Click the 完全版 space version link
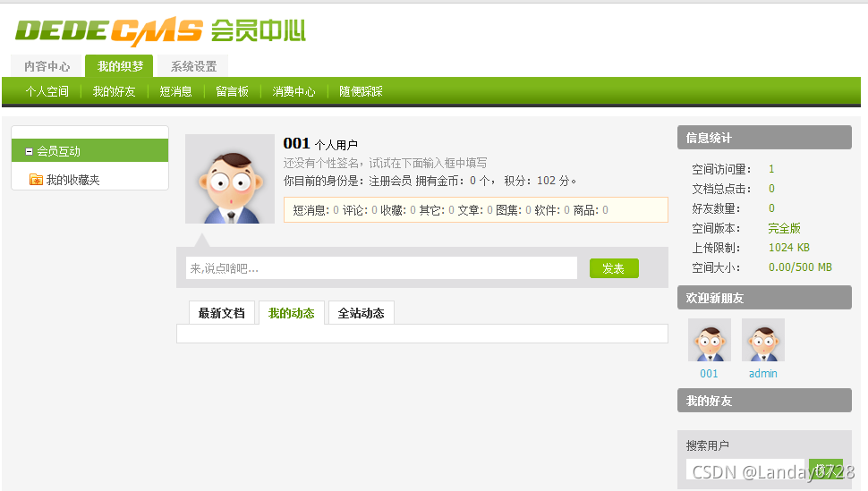Image resolution: width=868 pixels, height=491 pixels. (785, 228)
